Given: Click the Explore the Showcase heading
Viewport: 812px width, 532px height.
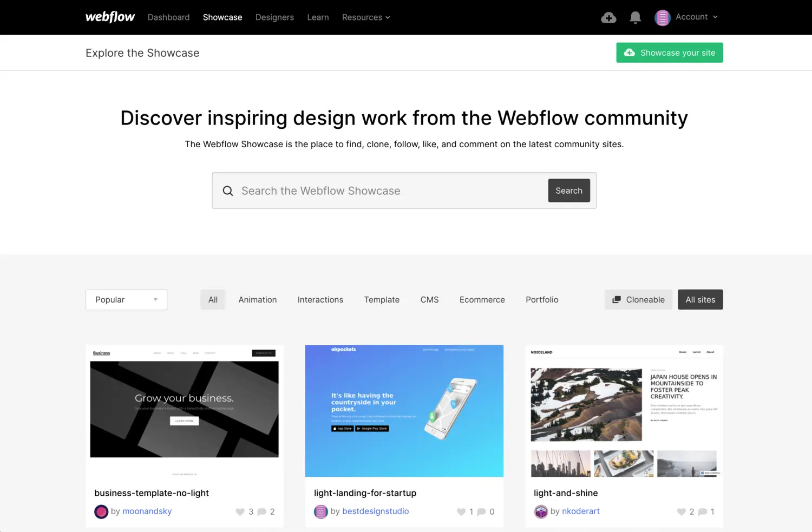Looking at the screenshot, I should pos(142,53).
